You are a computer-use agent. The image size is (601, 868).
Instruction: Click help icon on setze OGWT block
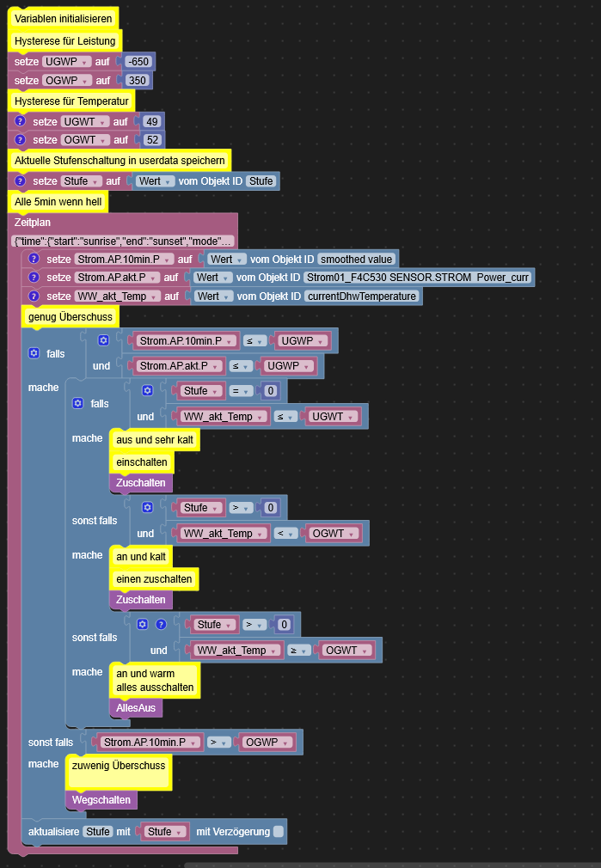coord(21,139)
